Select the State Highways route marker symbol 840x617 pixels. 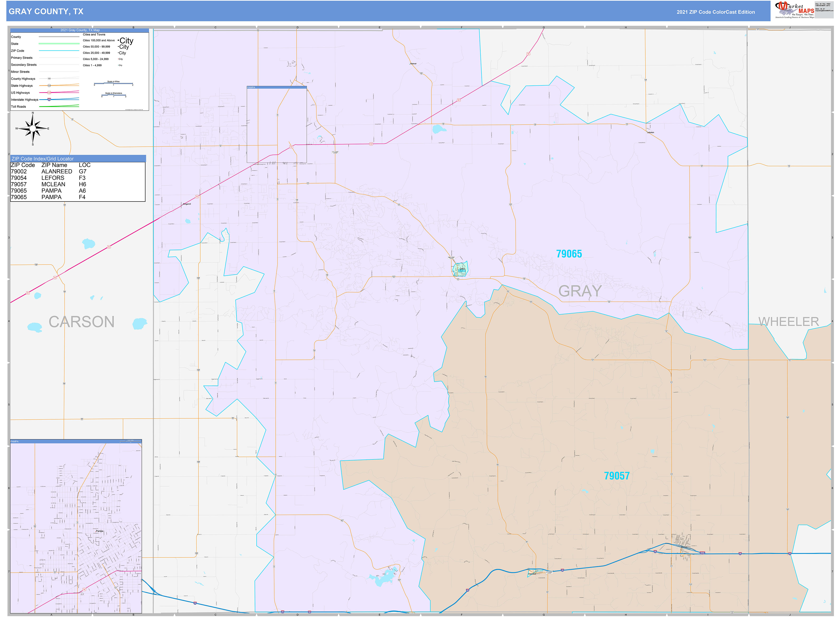(x=49, y=85)
